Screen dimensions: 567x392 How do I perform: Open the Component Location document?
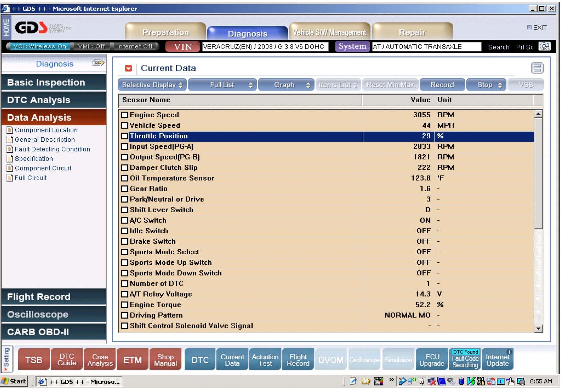pyautogui.click(x=46, y=130)
